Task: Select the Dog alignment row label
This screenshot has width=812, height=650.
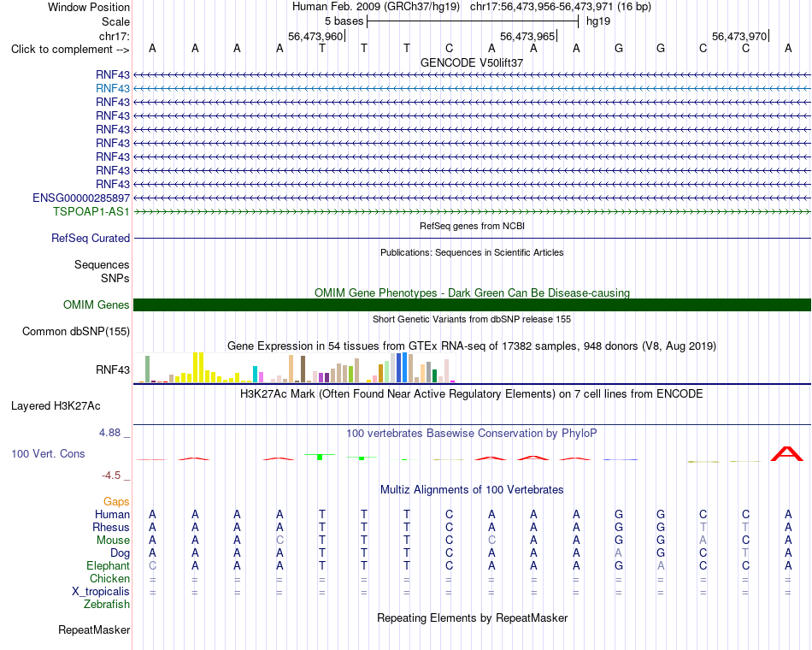Action: (x=120, y=553)
